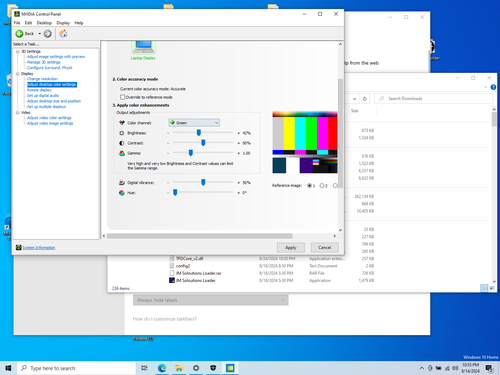Open Manage 3D settings
500x375 pixels.
(x=44, y=62)
